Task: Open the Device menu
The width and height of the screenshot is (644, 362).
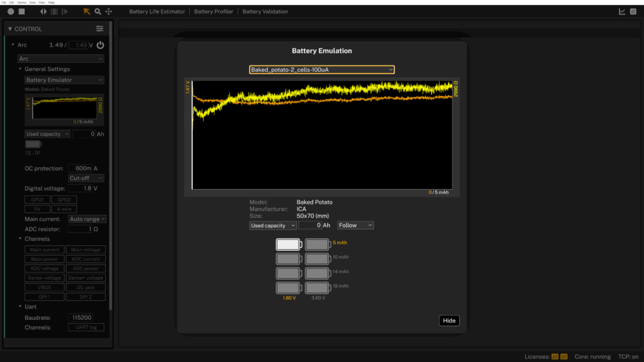Action: coord(21,3)
